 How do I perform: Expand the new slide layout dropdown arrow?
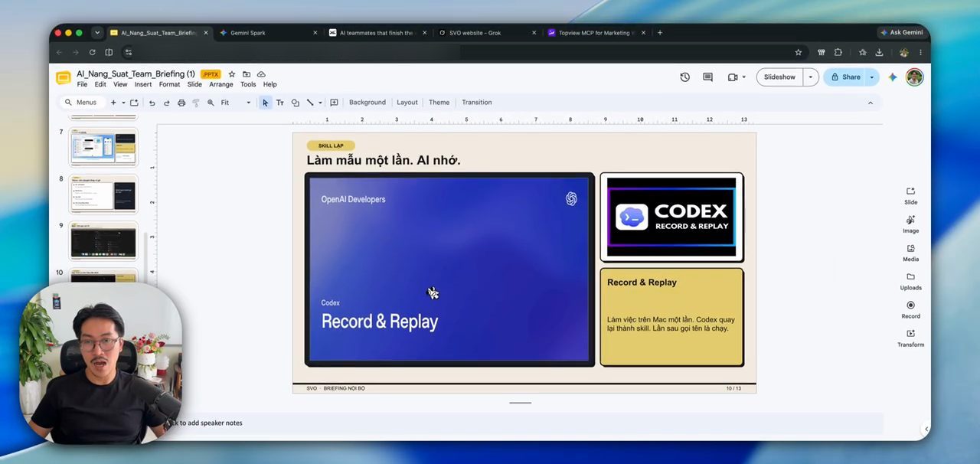123,103
